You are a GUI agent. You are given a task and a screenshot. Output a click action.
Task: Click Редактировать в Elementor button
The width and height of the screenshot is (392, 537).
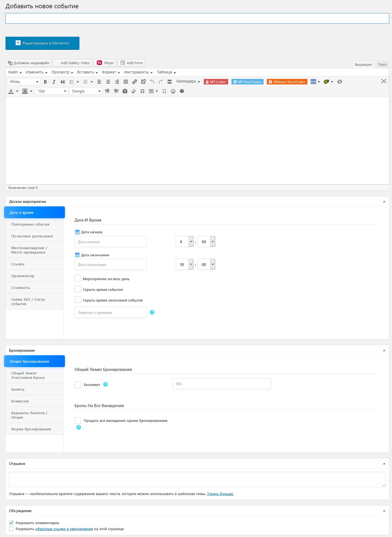pyautogui.click(x=42, y=43)
